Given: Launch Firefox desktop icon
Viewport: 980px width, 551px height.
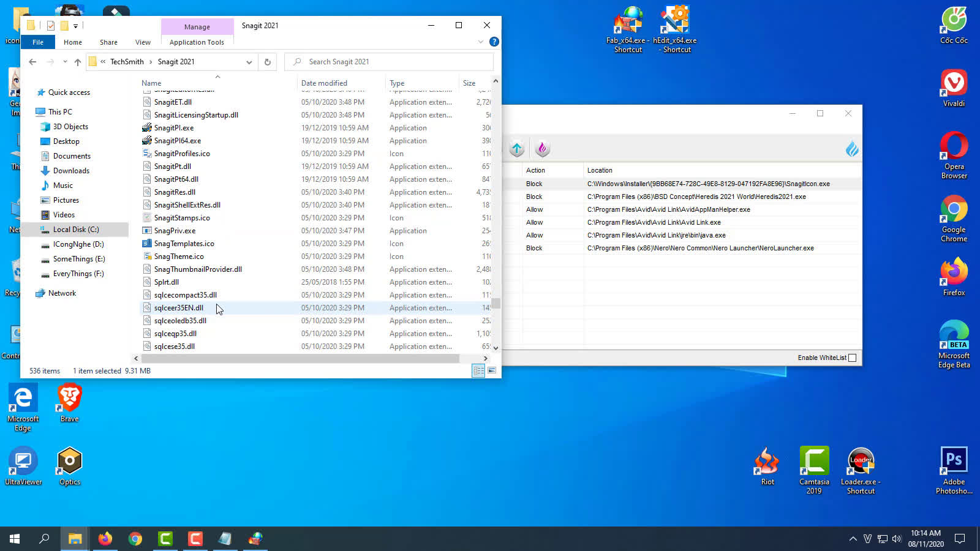Looking at the screenshot, I should [x=954, y=277].
